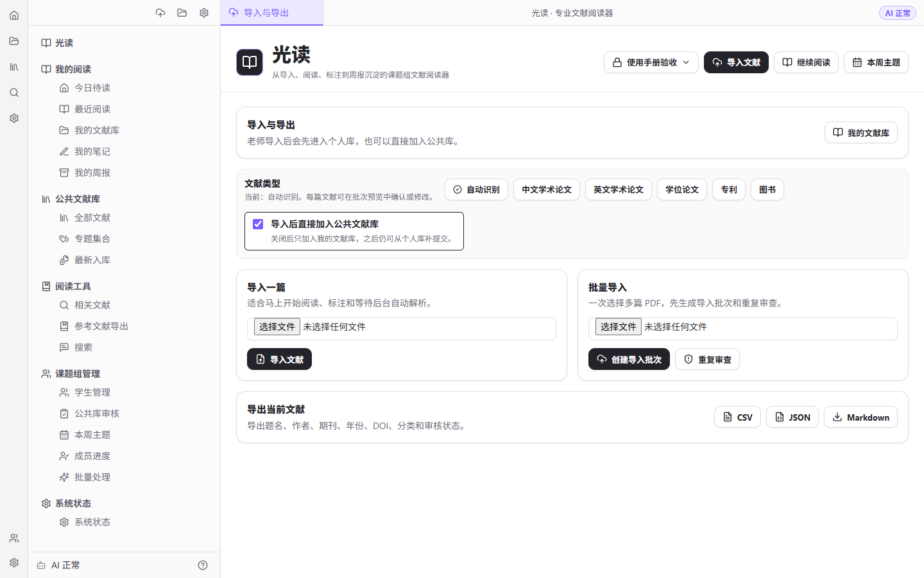
Task: Select 学位论文 type
Action: pos(682,189)
